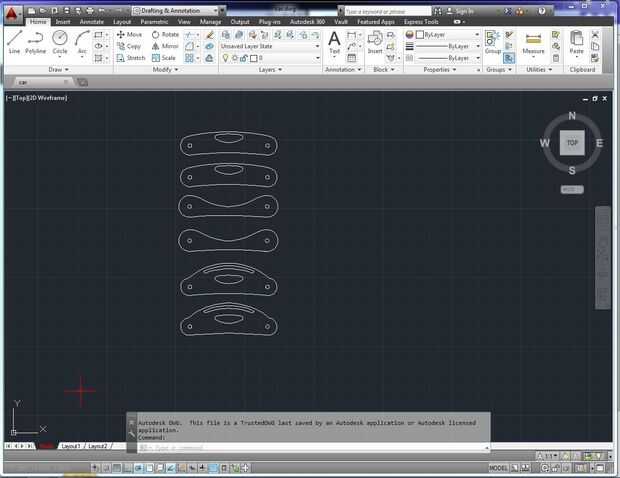
Task: Click the keyword search input field
Action: click(x=387, y=11)
